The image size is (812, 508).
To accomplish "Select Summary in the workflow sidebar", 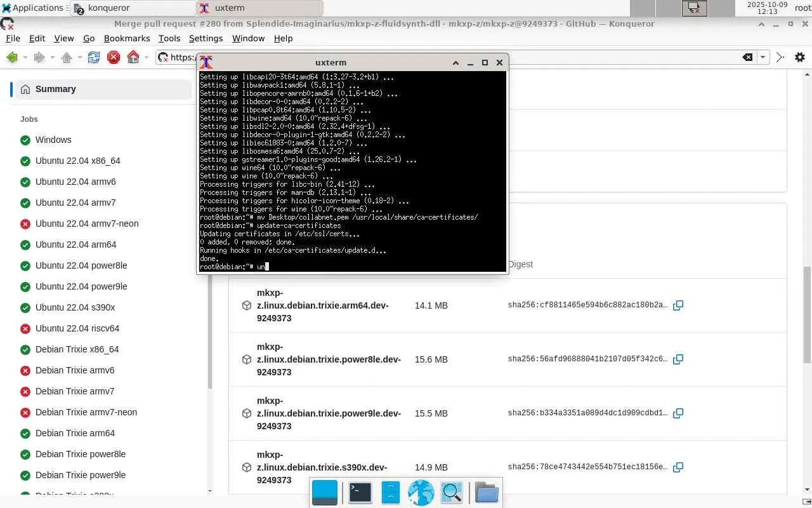I will [104, 89].
